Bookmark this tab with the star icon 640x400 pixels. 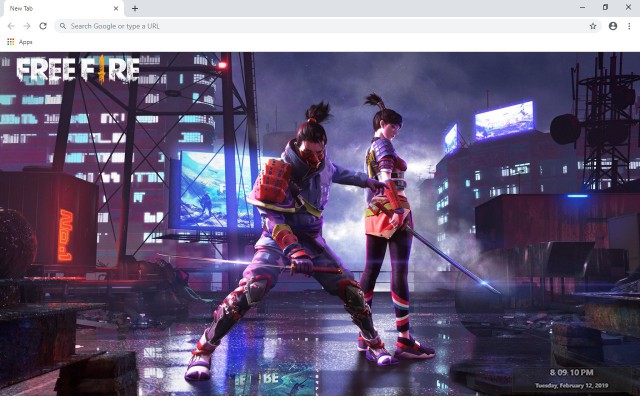[x=593, y=26]
